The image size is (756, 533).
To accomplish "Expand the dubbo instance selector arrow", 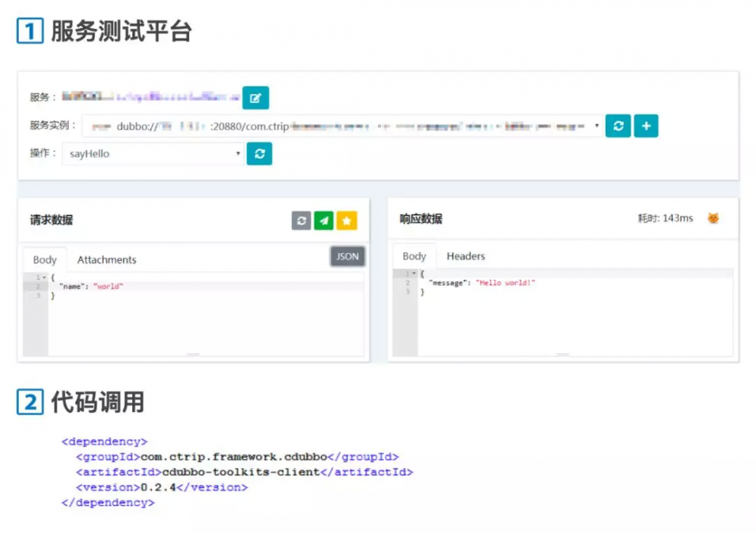I will pyautogui.click(x=596, y=126).
